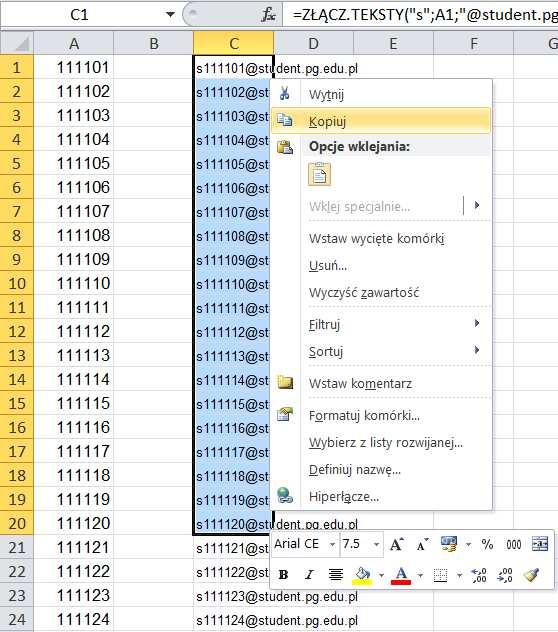558x632 pixels.
Task: Open the fill color dropdown arrow
Action: pos(381,576)
